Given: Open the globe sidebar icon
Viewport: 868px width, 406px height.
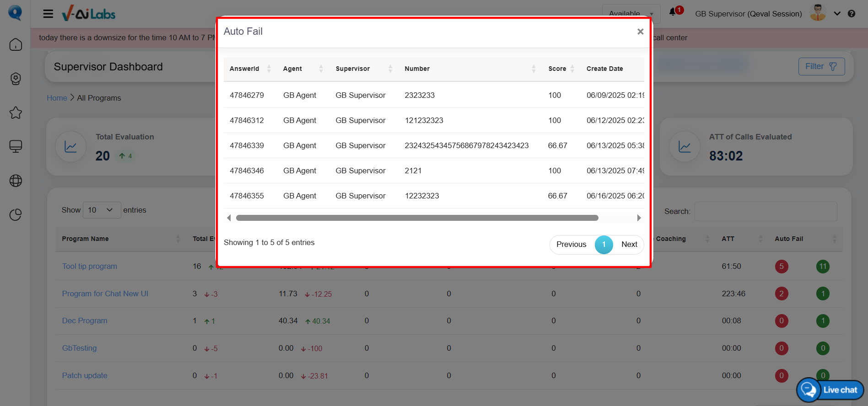Looking at the screenshot, I should [16, 181].
